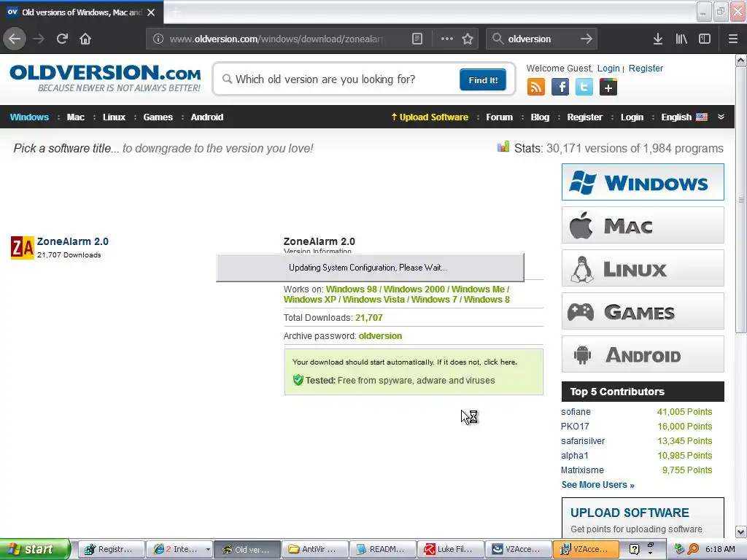
Task: Click the Windows 7 compatibility link
Action: (x=433, y=300)
